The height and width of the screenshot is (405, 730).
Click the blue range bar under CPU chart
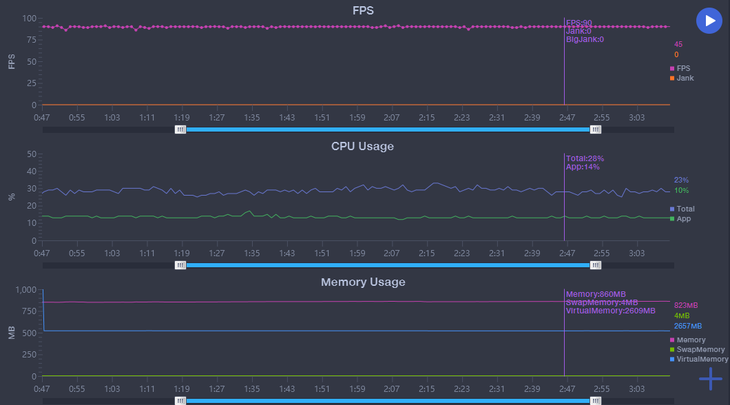click(388, 265)
